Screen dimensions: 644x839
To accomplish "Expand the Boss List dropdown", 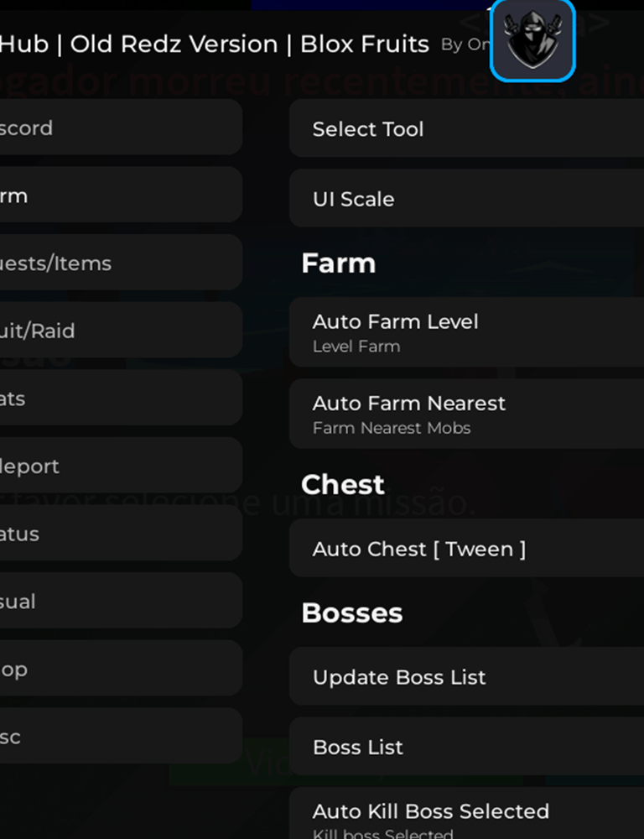I will click(466, 747).
